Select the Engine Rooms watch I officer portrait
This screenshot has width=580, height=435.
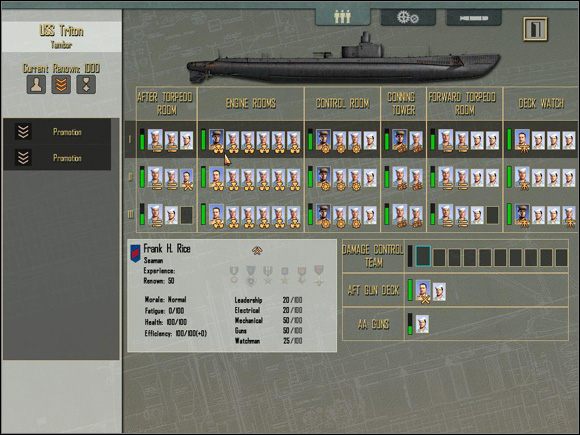tap(216, 140)
